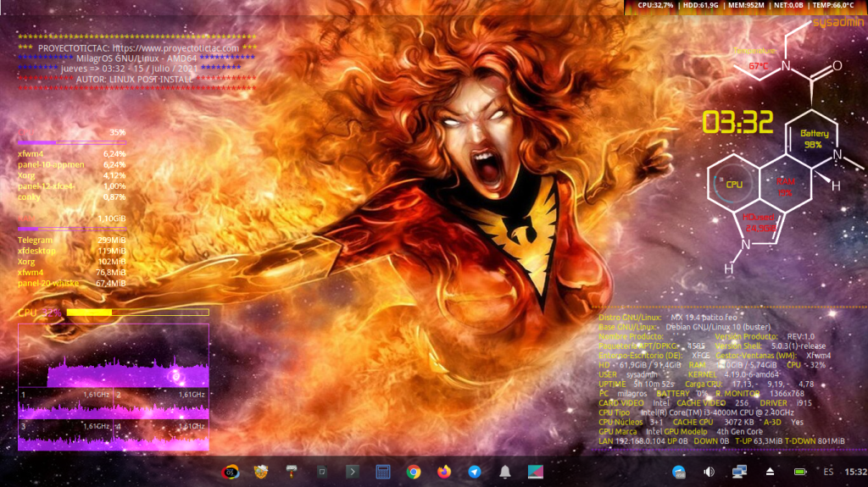Launch Google Chrome from the dock

414,472
